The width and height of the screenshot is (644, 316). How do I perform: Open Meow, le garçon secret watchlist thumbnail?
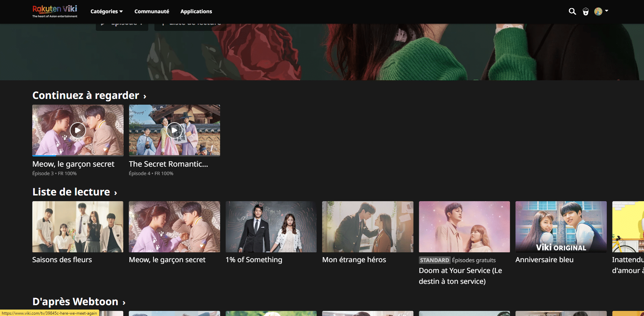[174, 227]
